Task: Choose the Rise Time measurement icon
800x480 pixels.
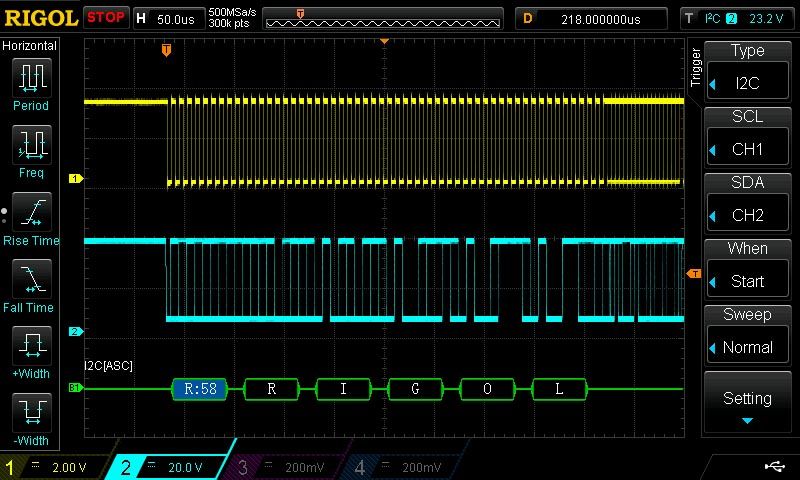Action: click(x=30, y=212)
